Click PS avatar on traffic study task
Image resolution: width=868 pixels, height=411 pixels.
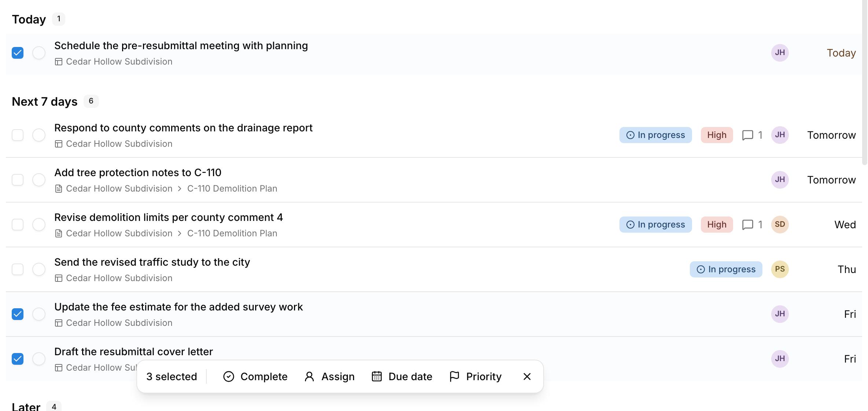[x=780, y=269]
